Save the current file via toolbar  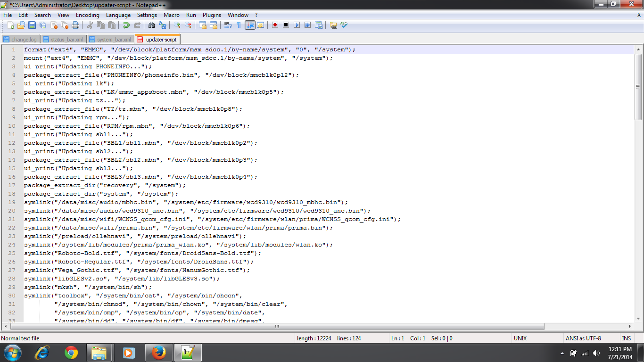32,25
